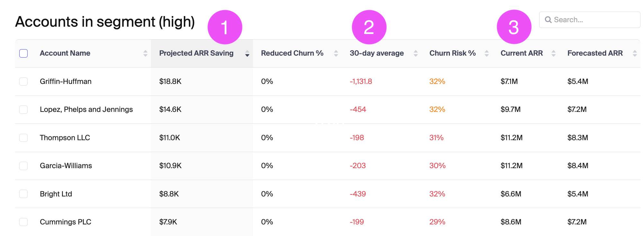Toggle the select-all header checkbox
The height and width of the screenshot is (236, 644).
click(23, 53)
